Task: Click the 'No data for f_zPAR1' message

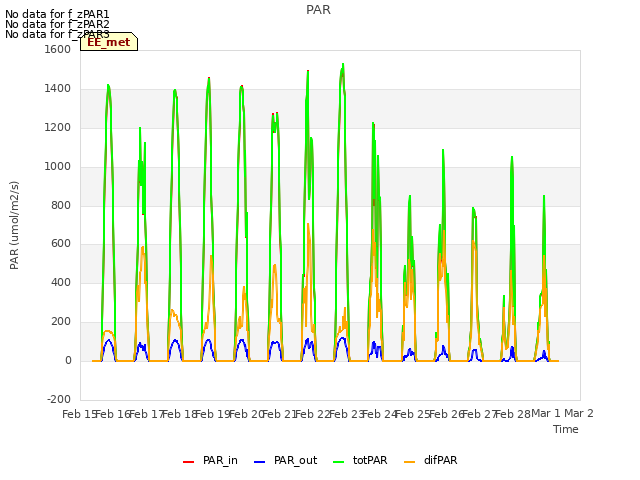Action: pos(57,14)
